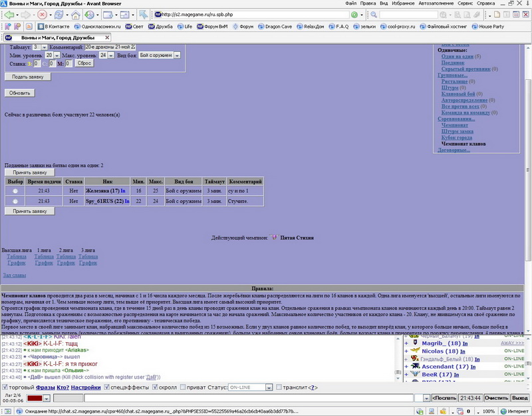Select the radio button for Spy_61RUS's request

pyautogui.click(x=15, y=202)
